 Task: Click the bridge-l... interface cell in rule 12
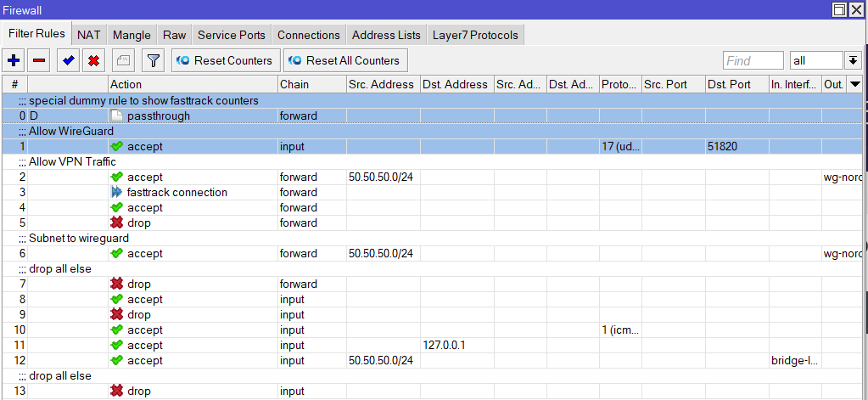(796, 360)
